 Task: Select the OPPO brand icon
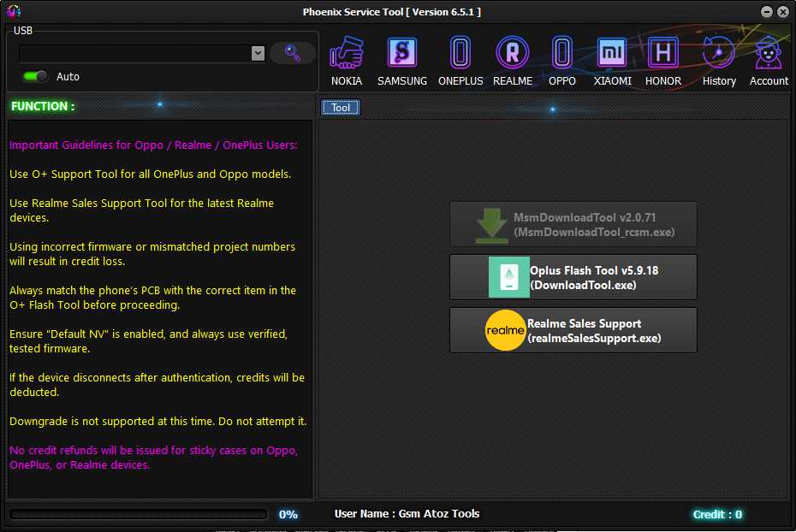[x=561, y=56]
